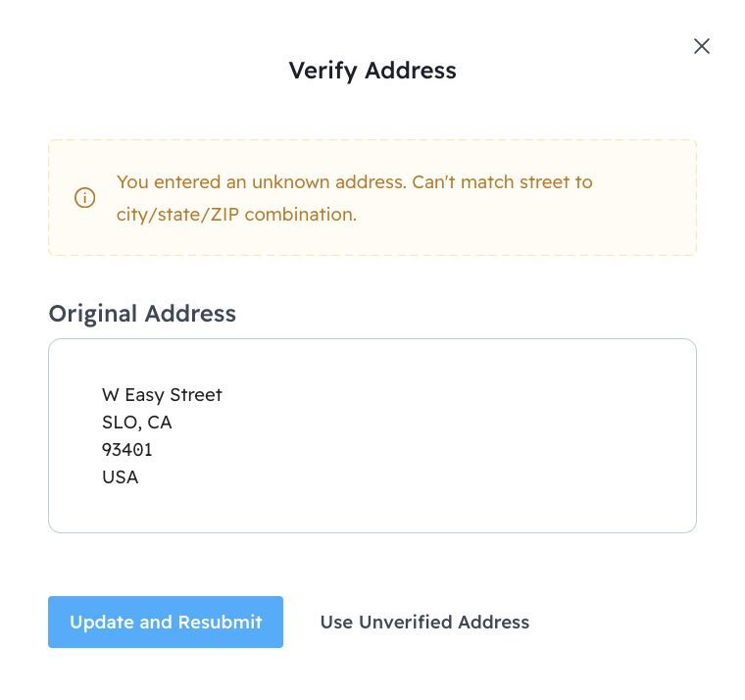Click the Original Address heading
The height and width of the screenshot is (700, 745).
(x=142, y=313)
